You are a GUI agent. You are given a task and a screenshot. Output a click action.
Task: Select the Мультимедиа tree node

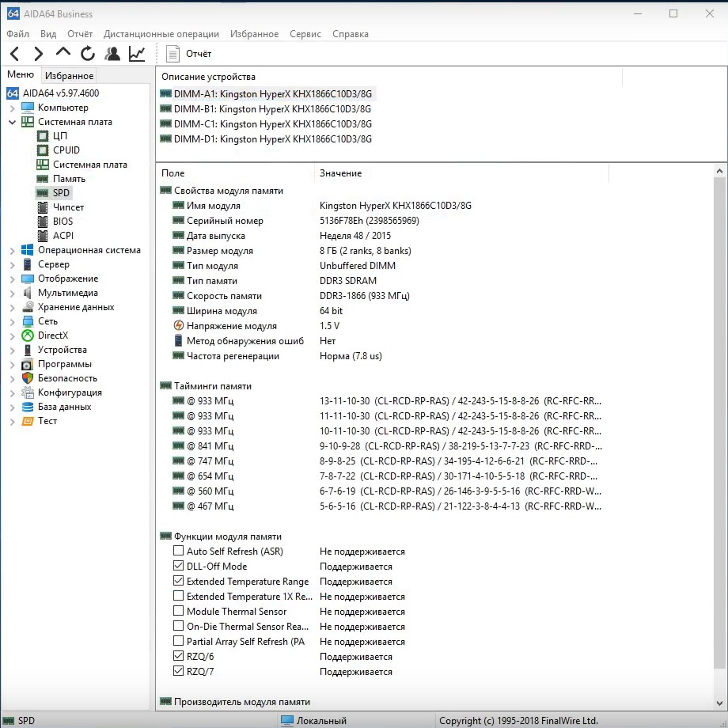pos(68,293)
